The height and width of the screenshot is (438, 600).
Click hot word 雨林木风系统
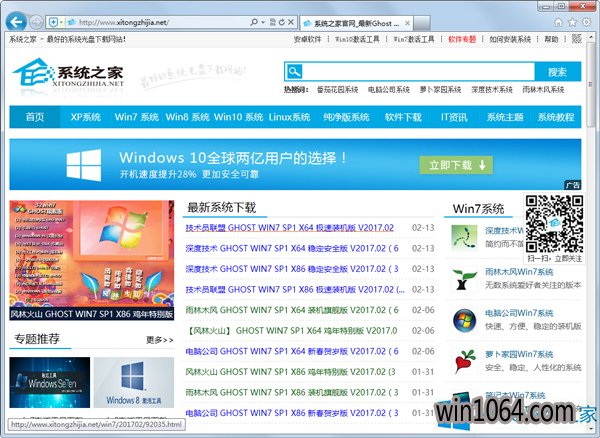(x=543, y=90)
